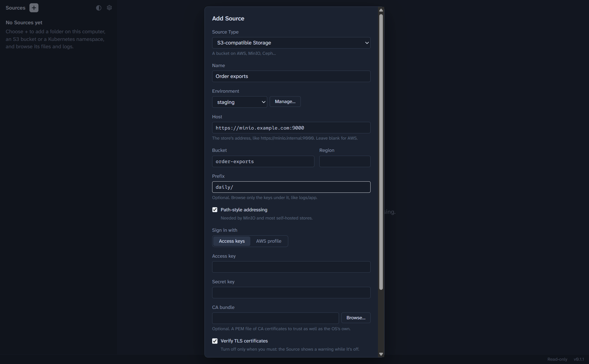Click the "No Sources yet" heading

(24, 23)
